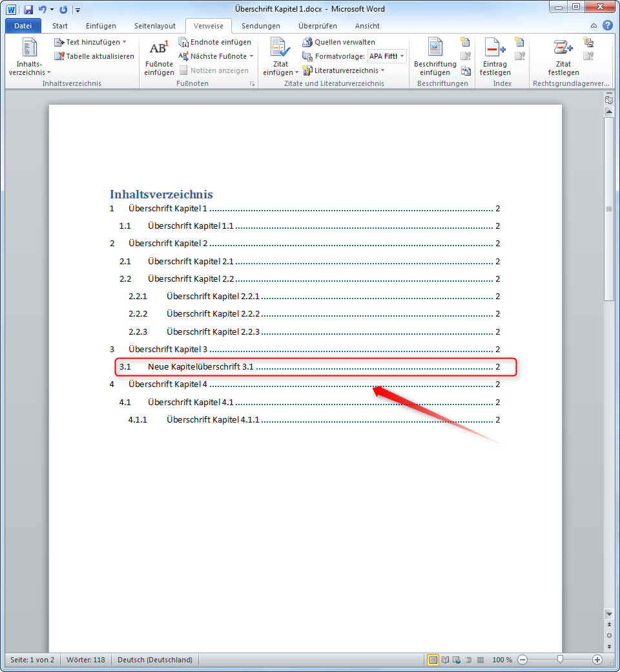This screenshot has width=620, height=672.
Task: Open the Datei tab
Action: point(23,26)
